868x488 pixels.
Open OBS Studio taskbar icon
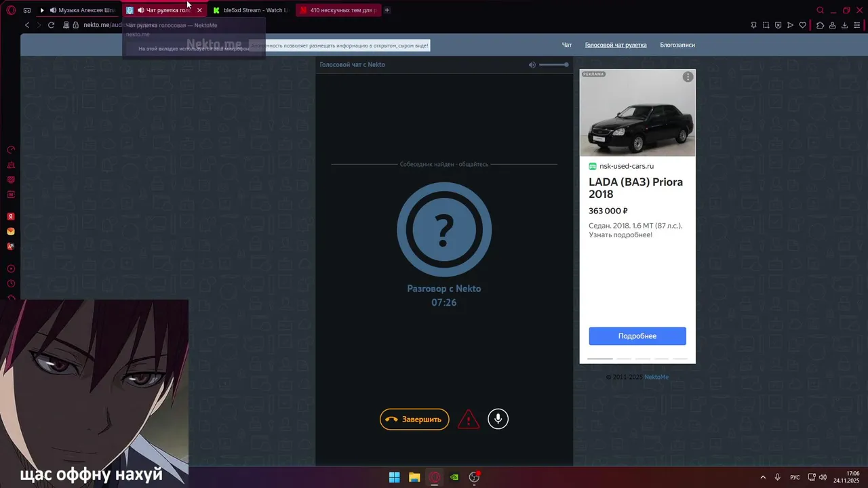click(x=475, y=477)
